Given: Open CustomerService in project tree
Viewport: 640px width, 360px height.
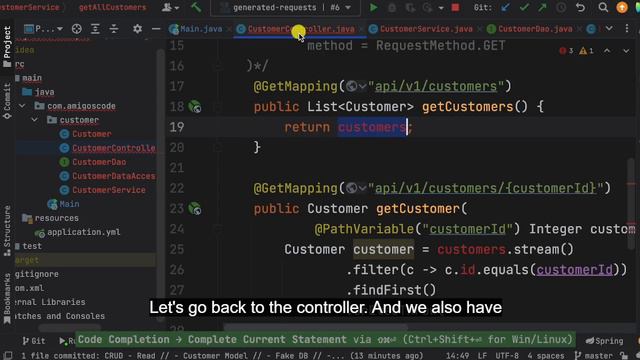Looking at the screenshot, I should click(109, 190).
